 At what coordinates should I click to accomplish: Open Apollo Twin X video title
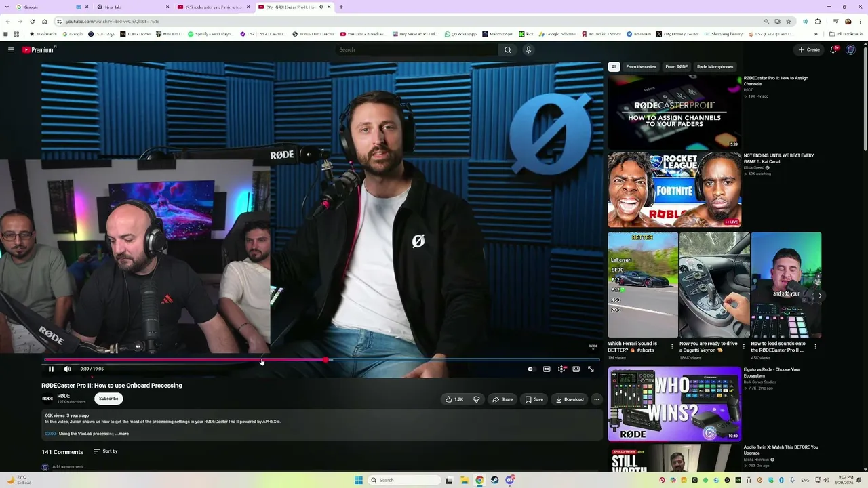coord(781,450)
